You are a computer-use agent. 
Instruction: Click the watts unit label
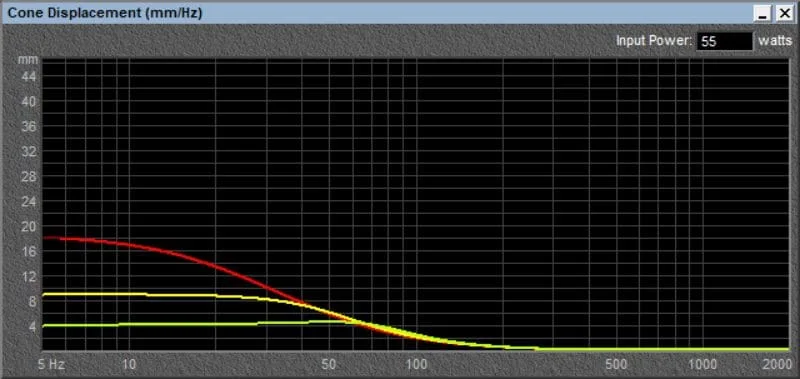point(775,41)
